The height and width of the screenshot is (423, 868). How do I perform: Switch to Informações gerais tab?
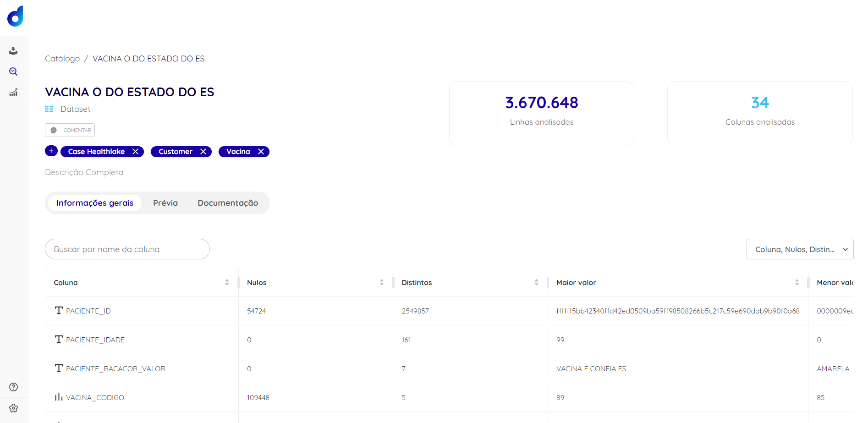(95, 203)
